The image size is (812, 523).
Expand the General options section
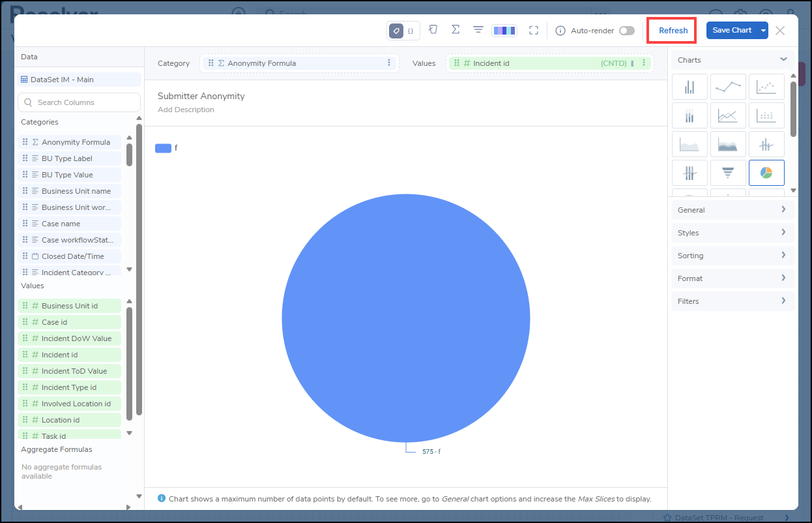[732, 210]
